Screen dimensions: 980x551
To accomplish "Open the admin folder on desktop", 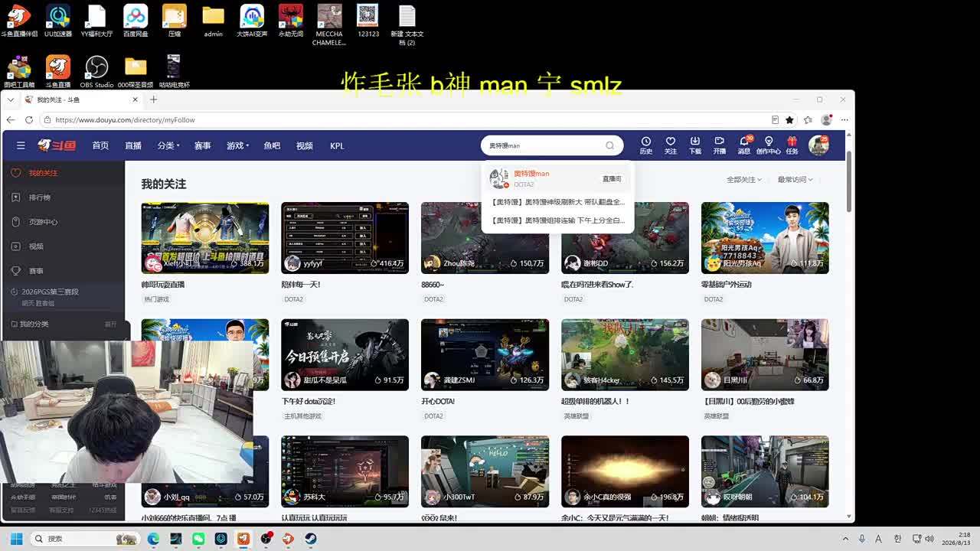I will click(x=214, y=21).
